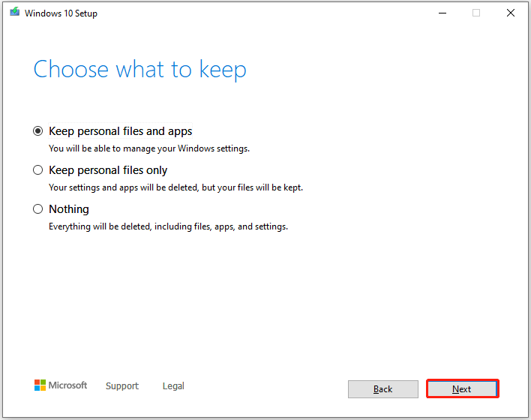Screen dimensions: 531x420
Task: Open the Support link
Action: (122, 385)
